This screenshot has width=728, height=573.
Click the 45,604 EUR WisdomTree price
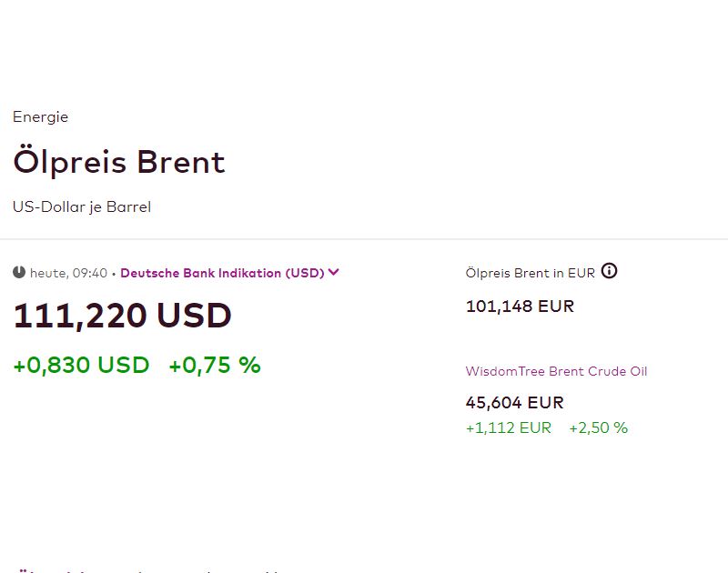pos(514,402)
